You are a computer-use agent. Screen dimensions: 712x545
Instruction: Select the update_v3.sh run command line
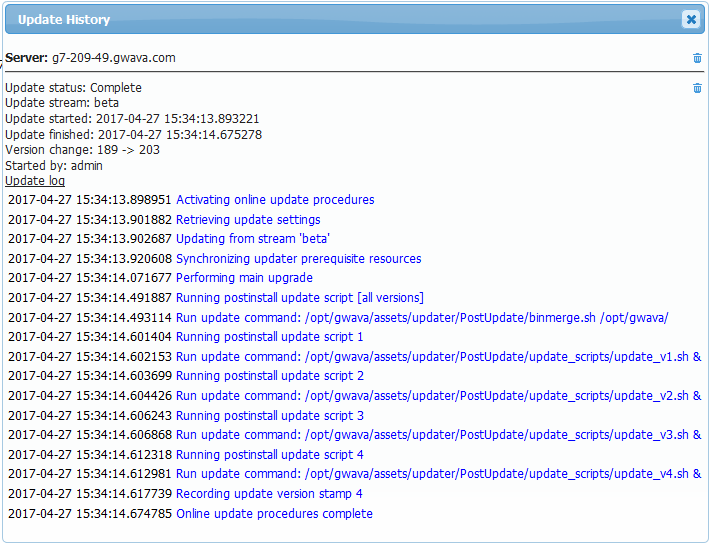click(x=439, y=435)
